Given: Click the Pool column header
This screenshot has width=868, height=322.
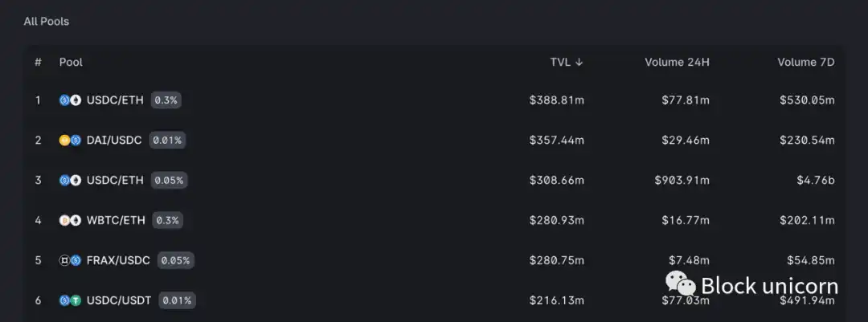Looking at the screenshot, I should [x=71, y=63].
